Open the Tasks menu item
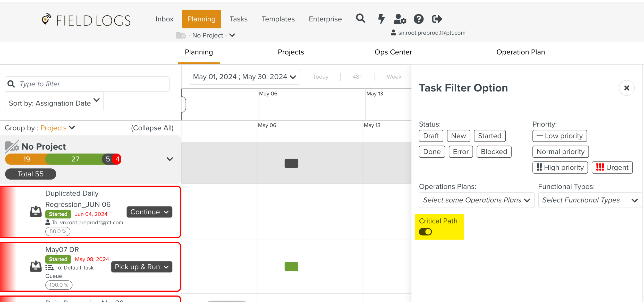The image size is (644, 302). coord(238,19)
